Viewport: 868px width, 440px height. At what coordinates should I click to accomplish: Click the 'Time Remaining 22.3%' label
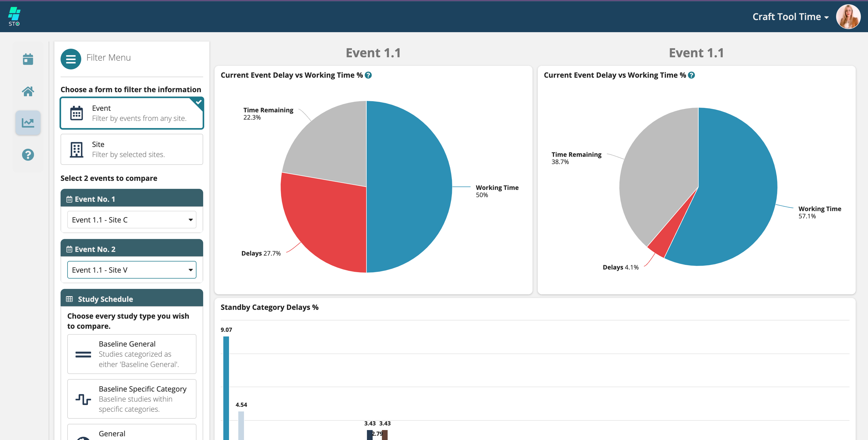coord(268,114)
